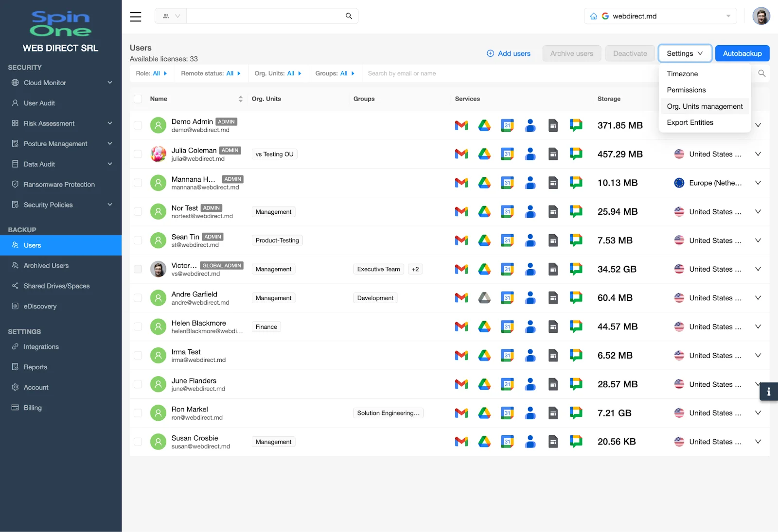
Task: Select the checkbox on Nor Test's row
Action: pyautogui.click(x=138, y=211)
